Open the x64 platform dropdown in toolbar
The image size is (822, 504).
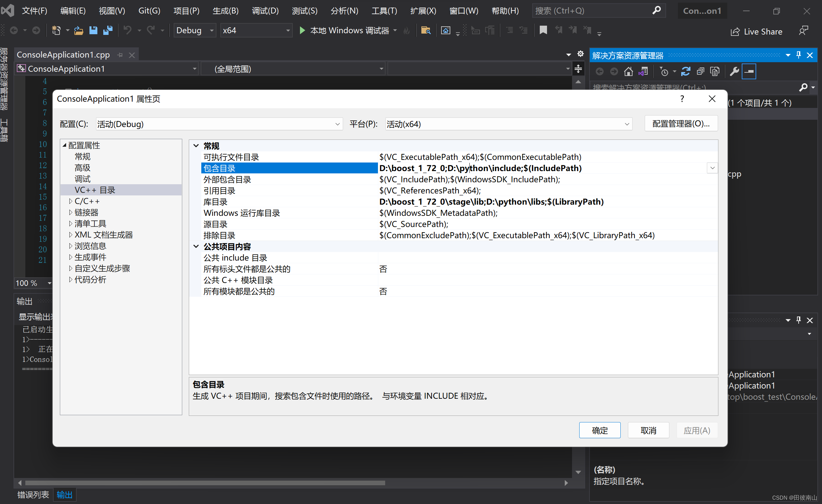[x=256, y=31]
